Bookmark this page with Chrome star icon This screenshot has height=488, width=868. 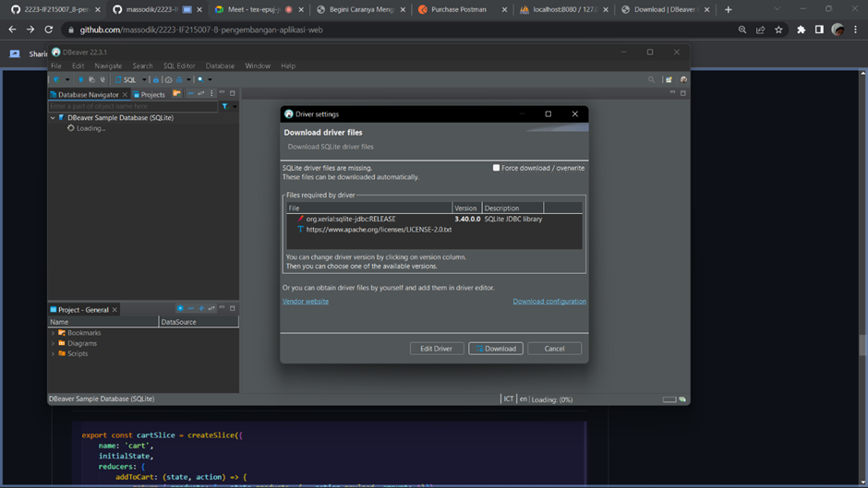pos(778,30)
